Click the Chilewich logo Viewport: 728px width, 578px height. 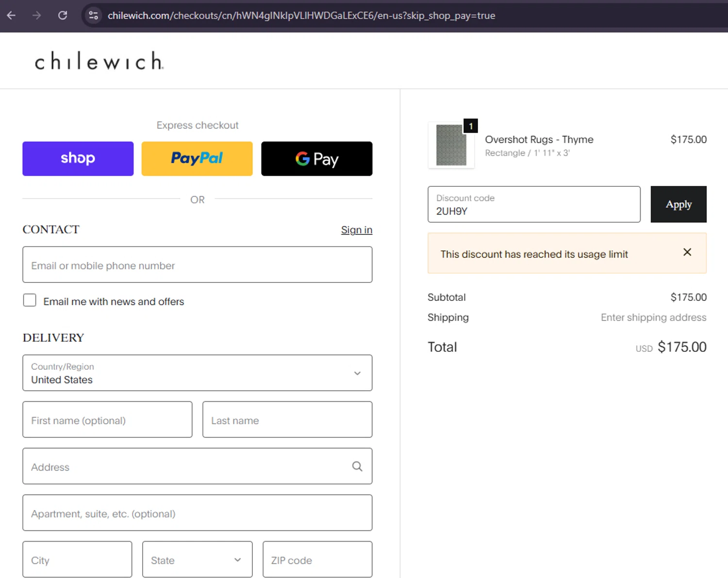coord(99,61)
